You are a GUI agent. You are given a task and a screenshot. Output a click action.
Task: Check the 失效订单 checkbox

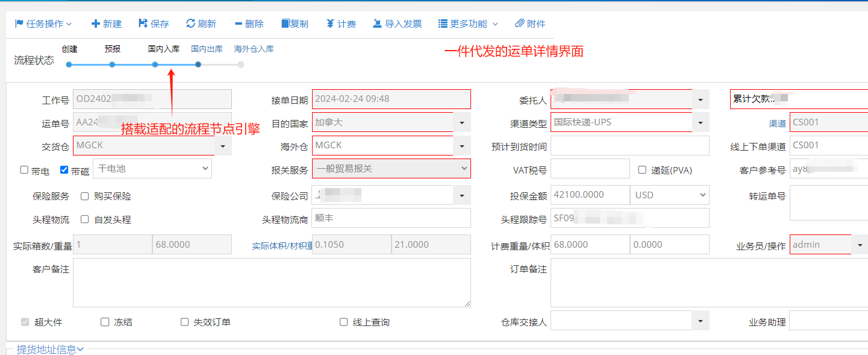pos(185,322)
